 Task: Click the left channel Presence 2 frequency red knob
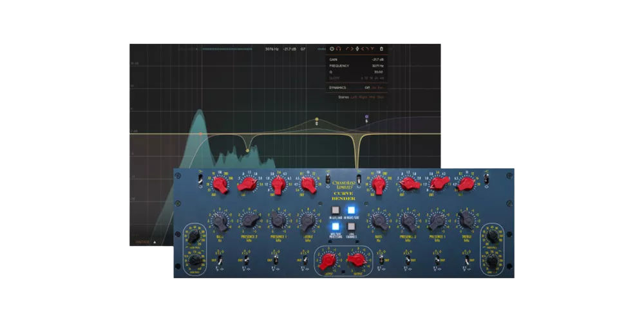click(x=248, y=184)
